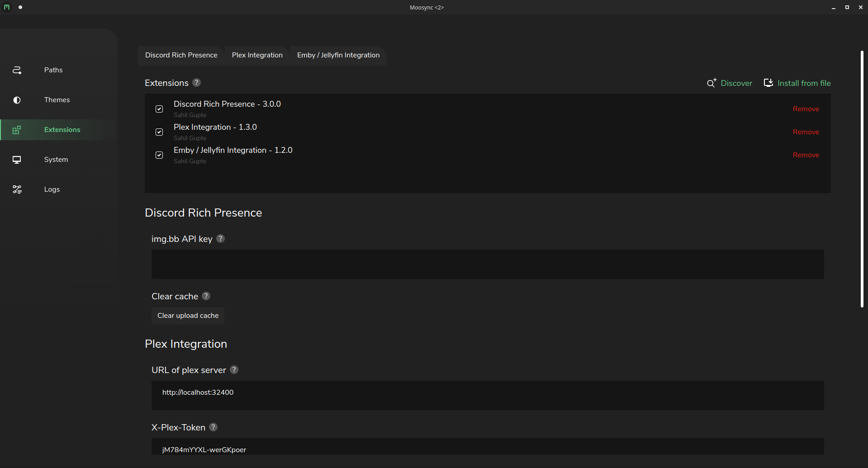Screen dimensions: 868x468
Task: Select Emby / Jellyfin Integration - 1.2.0 text
Action: point(233,150)
